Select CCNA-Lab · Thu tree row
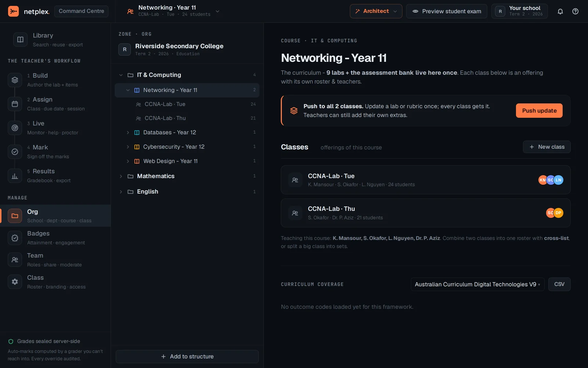This screenshot has height=368, width=588. point(187,118)
